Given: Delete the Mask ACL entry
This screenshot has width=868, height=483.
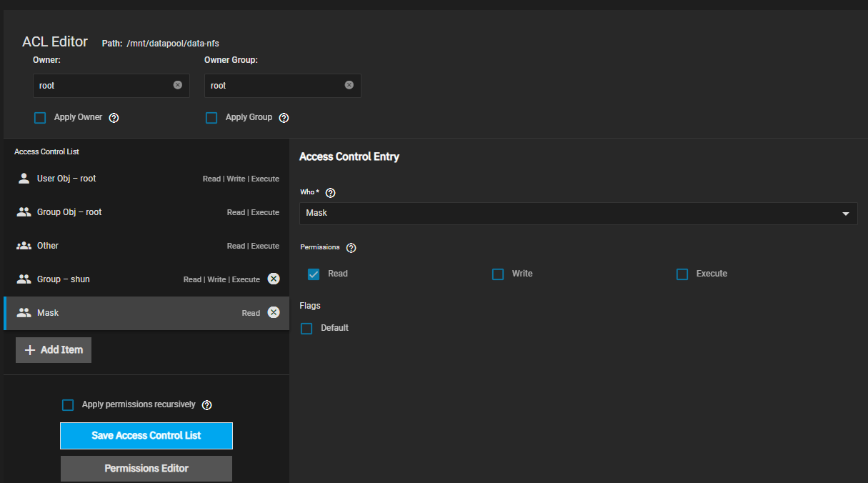Looking at the screenshot, I should tap(273, 312).
